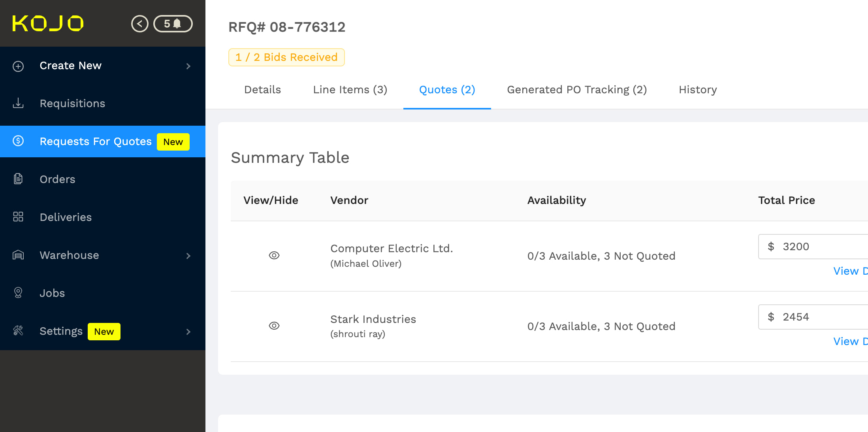Toggle visibility of Stark Industries quote
Viewport: 868px width, 432px height.
tap(274, 326)
